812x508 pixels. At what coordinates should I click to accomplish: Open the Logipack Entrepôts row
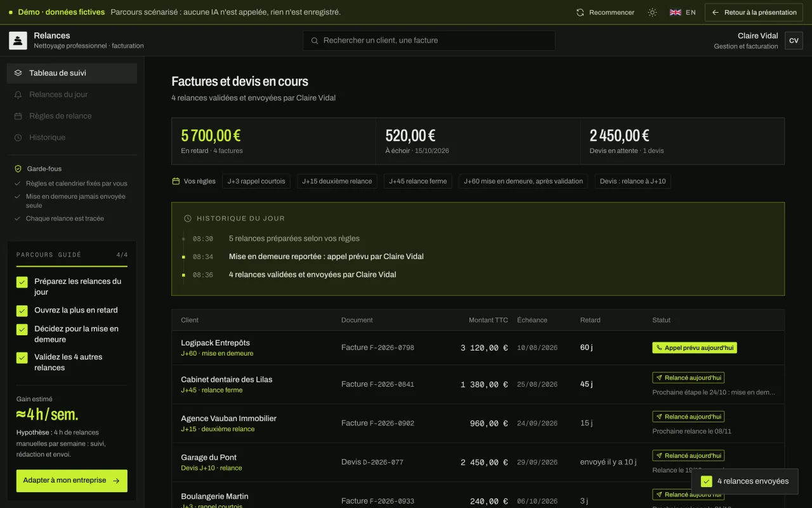click(x=478, y=348)
